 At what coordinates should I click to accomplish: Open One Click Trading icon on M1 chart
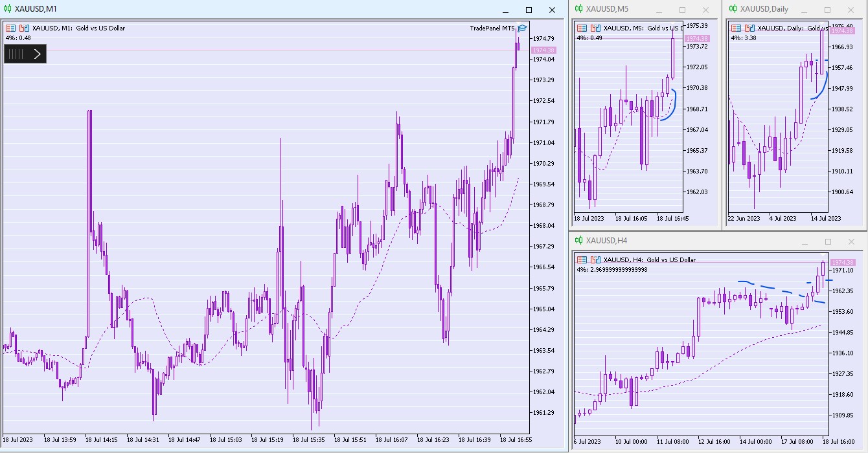11,28
